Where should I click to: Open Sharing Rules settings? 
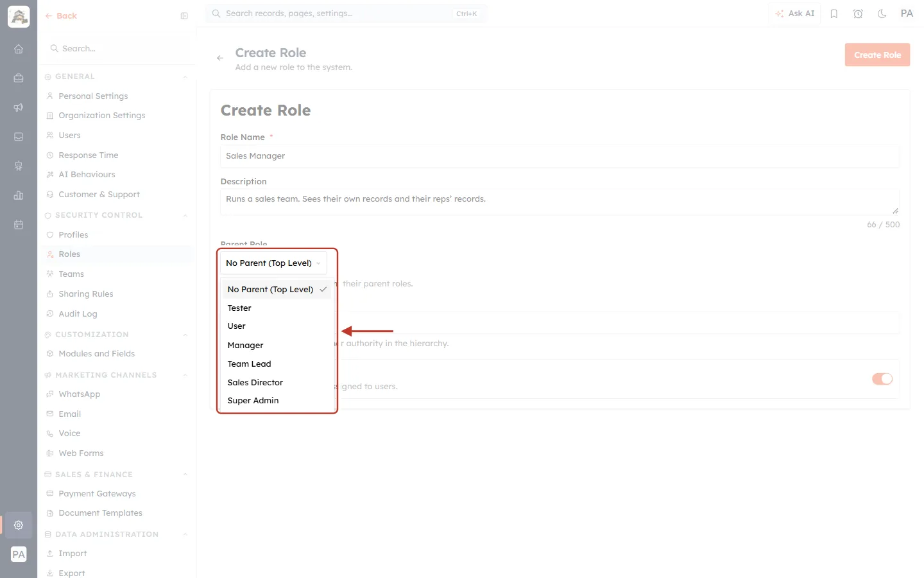pos(86,294)
